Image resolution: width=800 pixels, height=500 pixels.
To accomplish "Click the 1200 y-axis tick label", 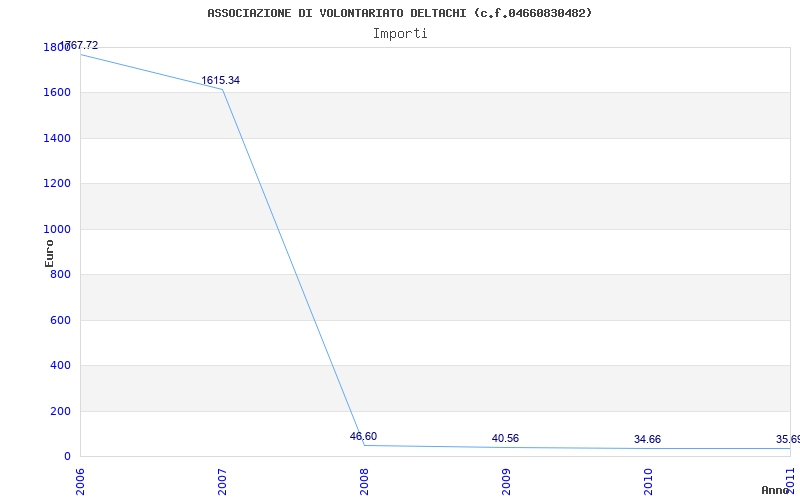I will coord(56,184).
